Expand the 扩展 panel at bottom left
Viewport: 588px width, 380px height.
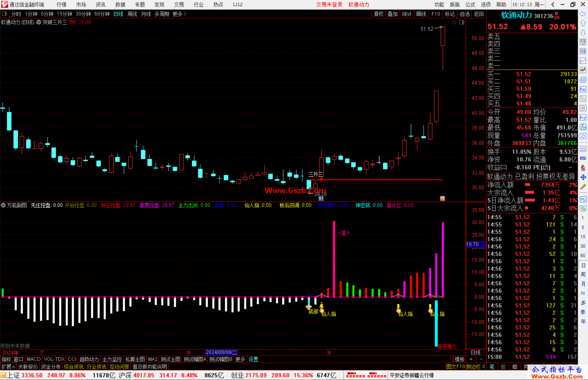[8, 367]
